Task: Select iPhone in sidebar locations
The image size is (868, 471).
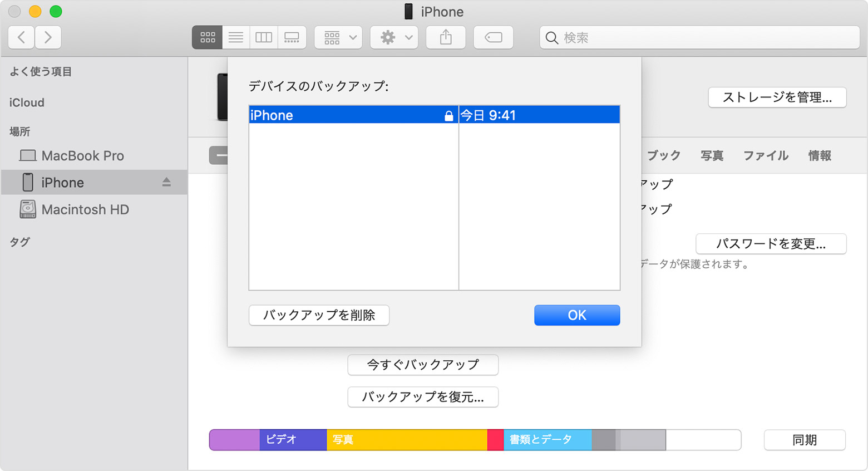Action: [x=94, y=182]
